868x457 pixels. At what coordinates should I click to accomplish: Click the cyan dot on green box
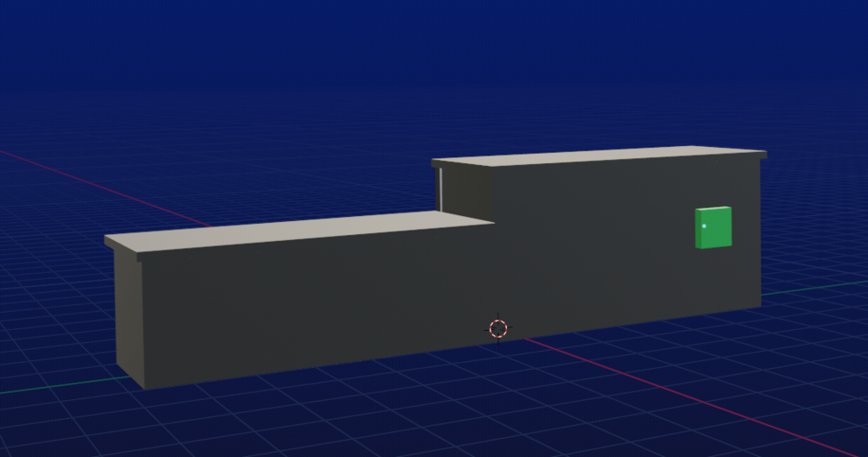point(704,226)
